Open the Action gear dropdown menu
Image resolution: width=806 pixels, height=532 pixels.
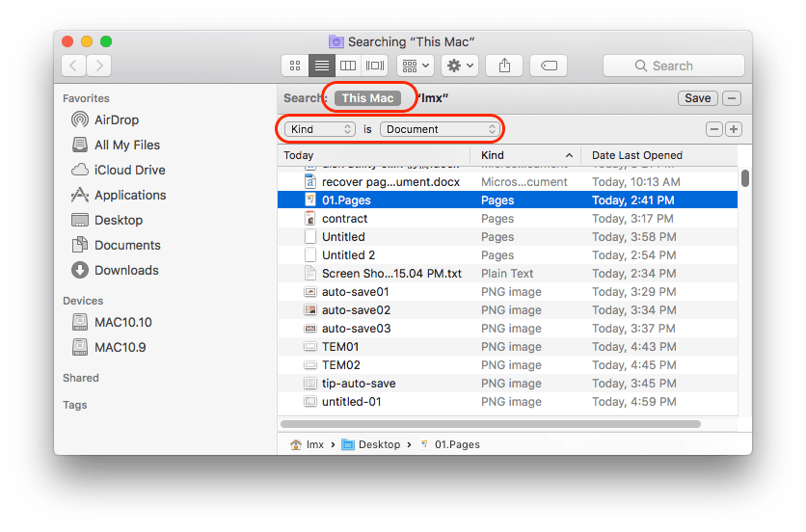tap(459, 66)
